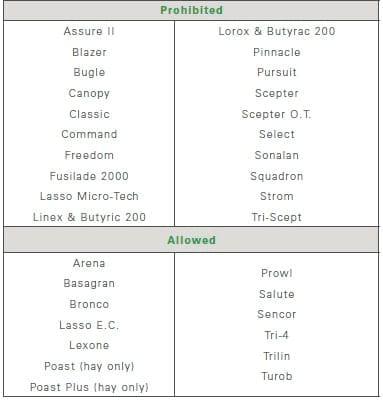Image resolution: width=383 pixels, height=403 pixels.
Task: Click Scepter O.T. entry
Action: pos(277,114)
